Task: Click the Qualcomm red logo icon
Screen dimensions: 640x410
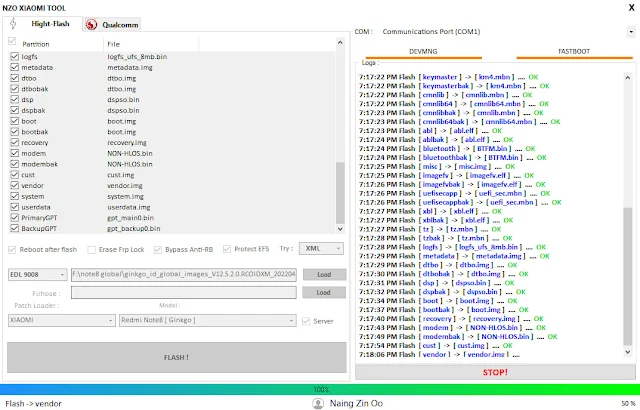Action: 91,24
